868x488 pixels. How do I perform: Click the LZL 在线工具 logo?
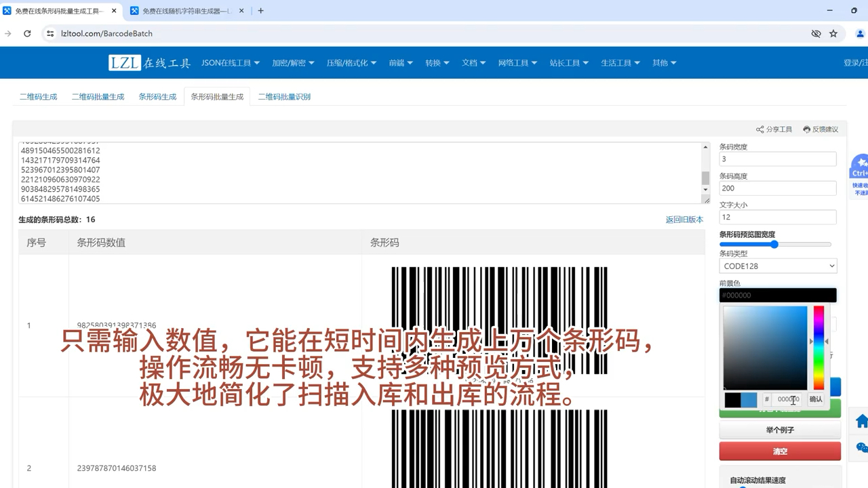pyautogui.click(x=150, y=62)
